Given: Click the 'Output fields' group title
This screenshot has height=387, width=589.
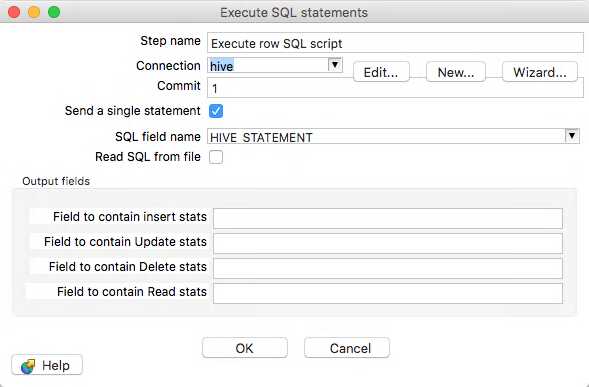Looking at the screenshot, I should 56,181.
